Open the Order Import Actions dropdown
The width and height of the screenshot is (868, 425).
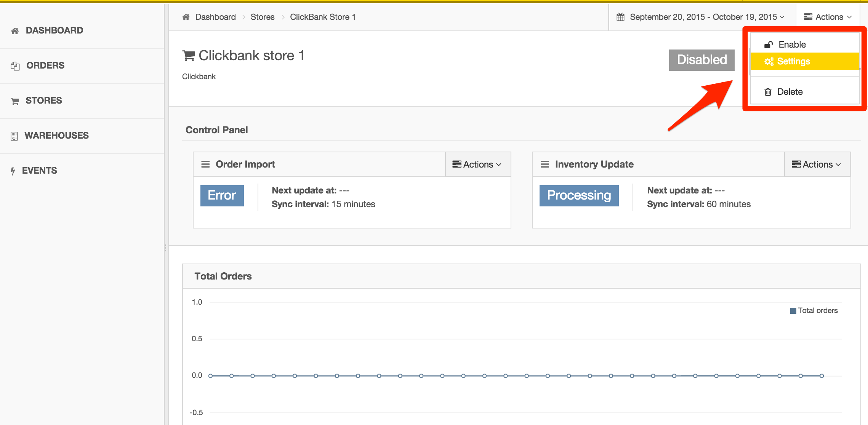[x=477, y=164]
